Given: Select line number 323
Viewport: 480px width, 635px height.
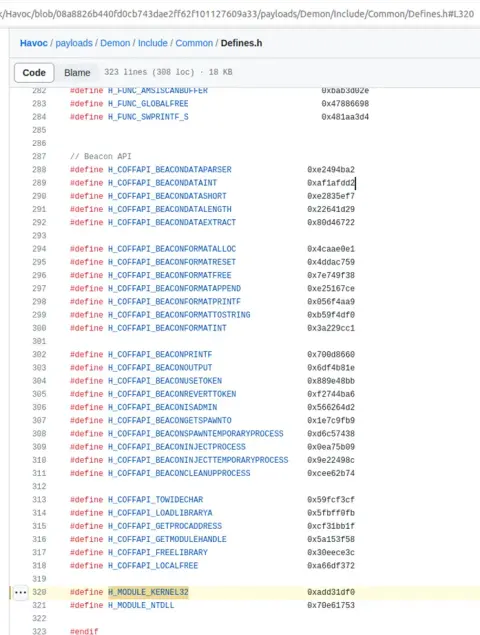Looking at the screenshot, I should 39,631.
